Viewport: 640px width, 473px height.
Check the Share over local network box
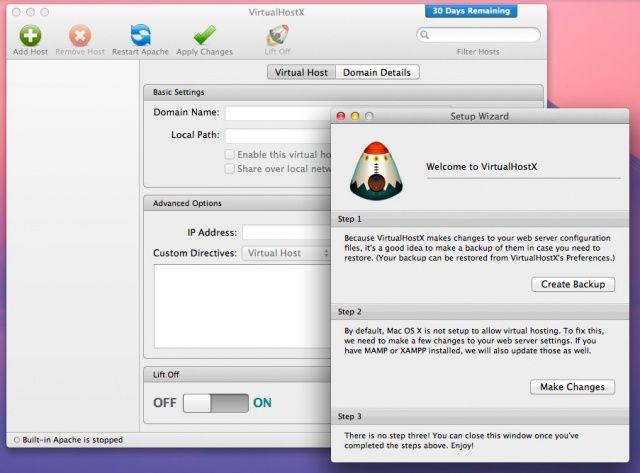[x=230, y=169]
